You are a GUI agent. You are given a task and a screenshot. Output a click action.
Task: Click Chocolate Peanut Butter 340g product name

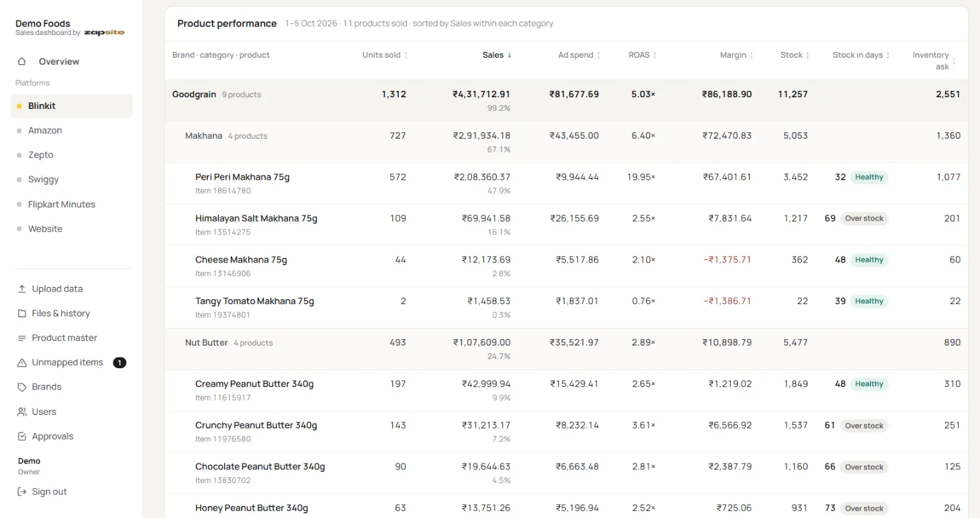260,467
